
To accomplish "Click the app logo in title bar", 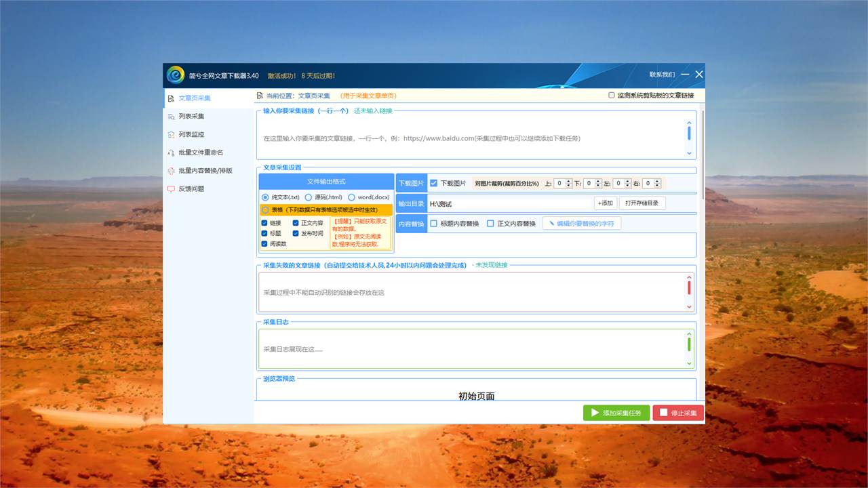I will point(176,75).
